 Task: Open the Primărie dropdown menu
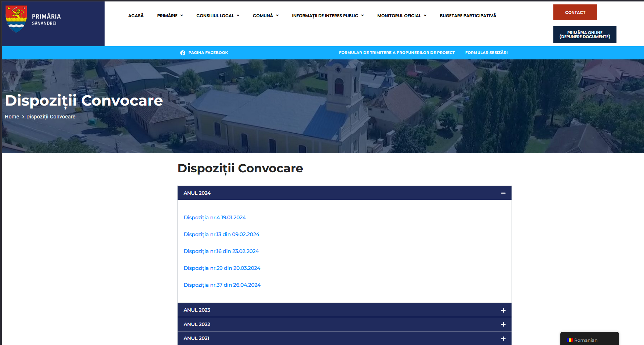(170, 16)
